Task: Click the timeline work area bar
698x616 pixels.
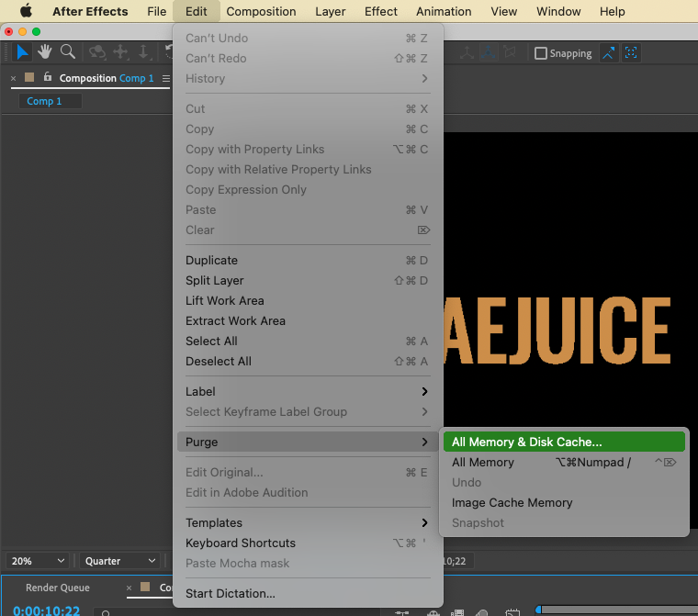Action: point(615,609)
